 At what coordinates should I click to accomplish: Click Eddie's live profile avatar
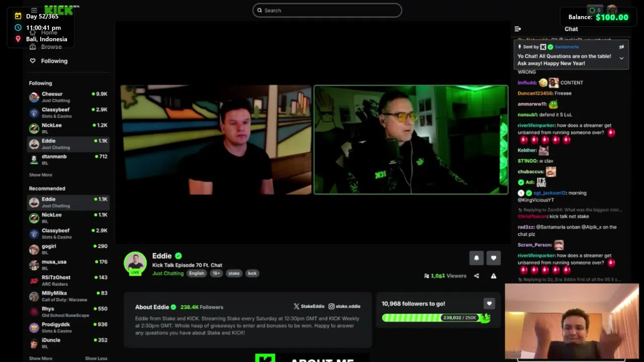(135, 263)
